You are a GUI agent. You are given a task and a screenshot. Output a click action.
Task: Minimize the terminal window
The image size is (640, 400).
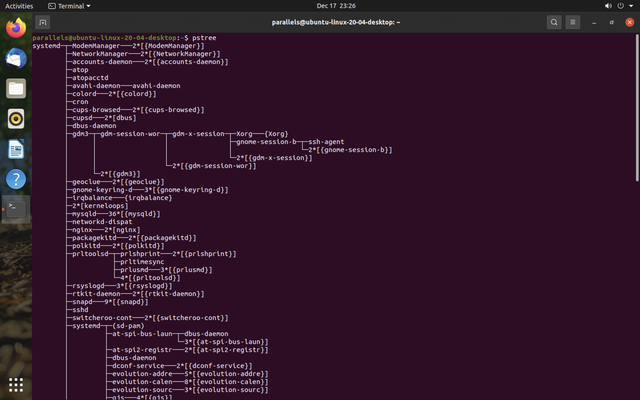[594, 22]
